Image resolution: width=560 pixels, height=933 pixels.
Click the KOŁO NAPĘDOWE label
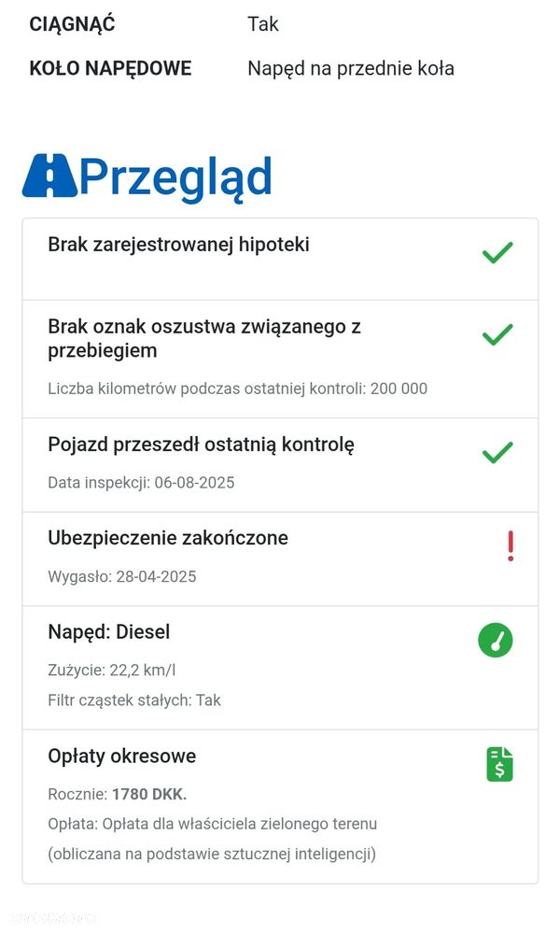click(110, 68)
